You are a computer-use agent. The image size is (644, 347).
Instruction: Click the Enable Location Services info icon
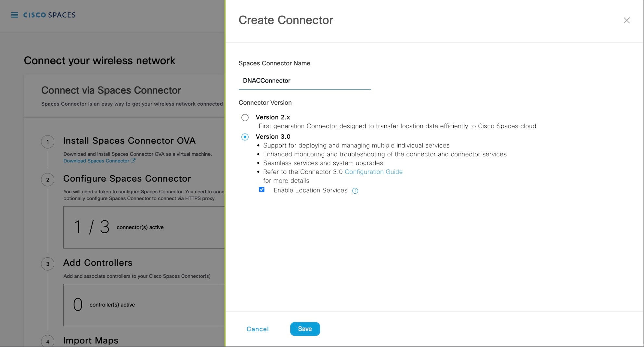[x=355, y=191]
